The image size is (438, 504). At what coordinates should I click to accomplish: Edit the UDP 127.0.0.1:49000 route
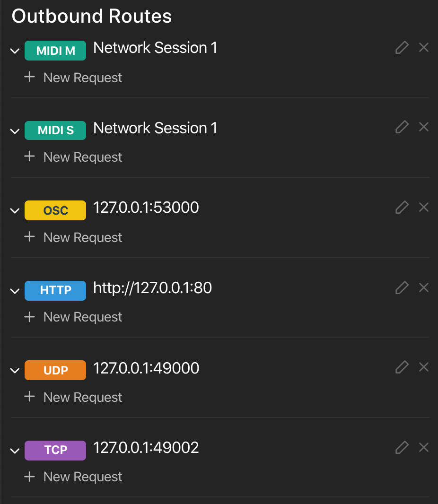point(402,367)
